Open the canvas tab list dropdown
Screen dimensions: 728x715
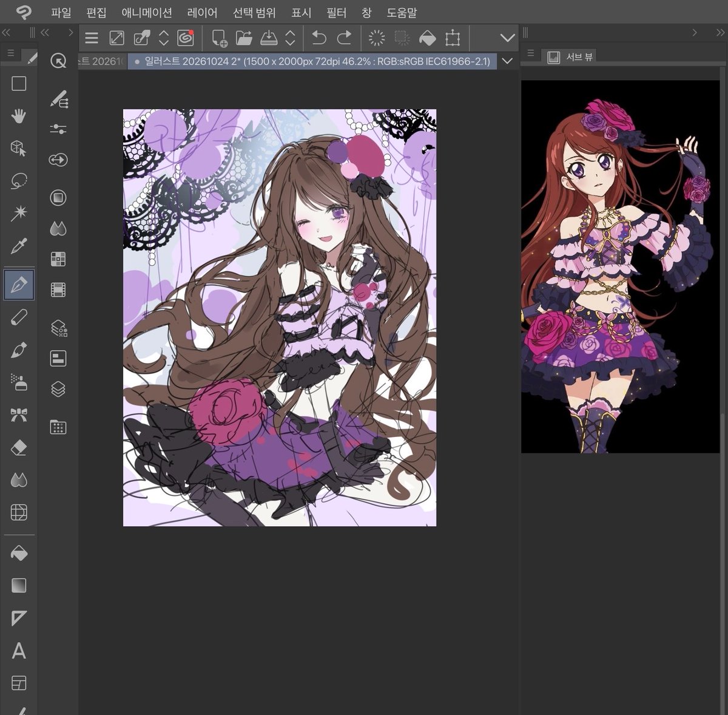(x=507, y=61)
